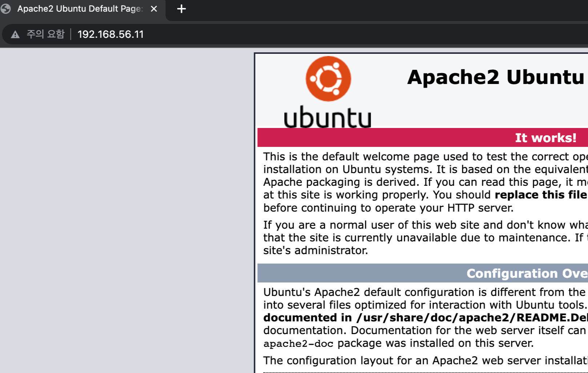Click the 주의 요함 security label

coord(45,34)
